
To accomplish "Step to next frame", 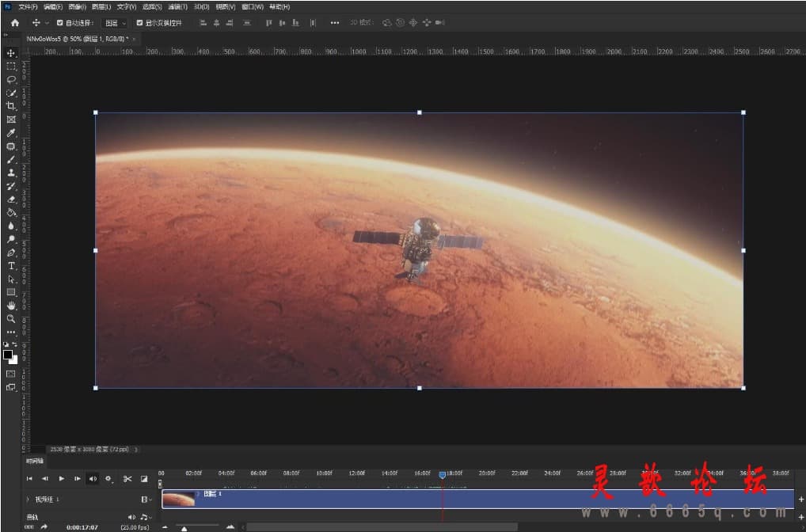I will pyautogui.click(x=77, y=478).
